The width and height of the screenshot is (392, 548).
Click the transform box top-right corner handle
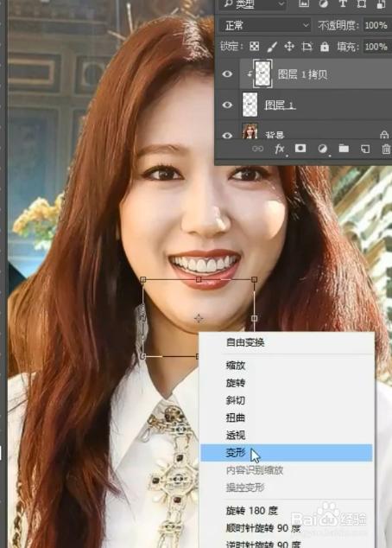point(254,279)
